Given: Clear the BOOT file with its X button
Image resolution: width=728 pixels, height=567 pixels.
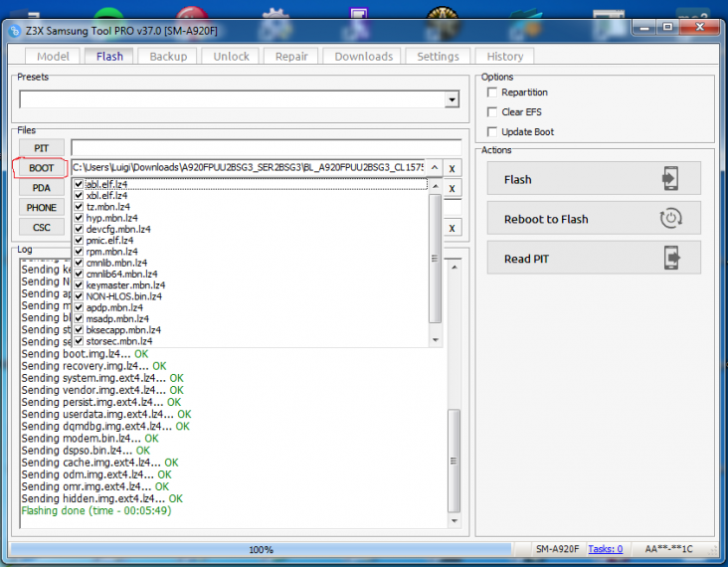Looking at the screenshot, I should pyautogui.click(x=452, y=168).
